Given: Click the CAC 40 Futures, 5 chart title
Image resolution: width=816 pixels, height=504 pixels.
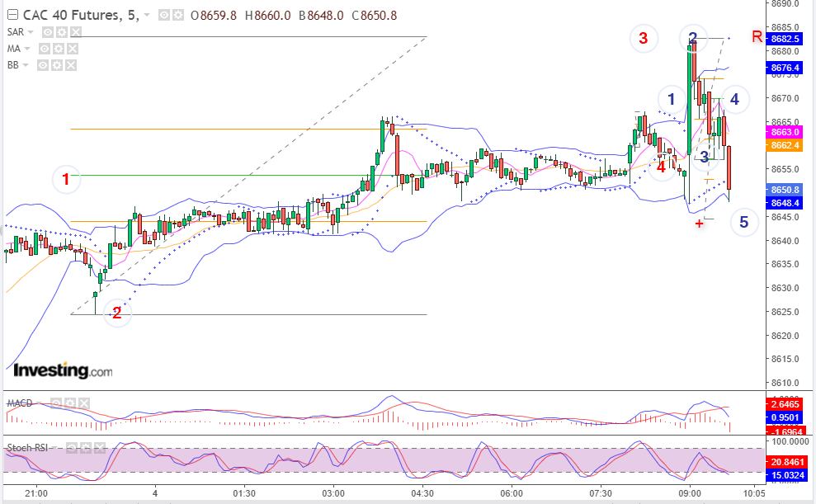Looking at the screenshot, I should tap(81, 15).
